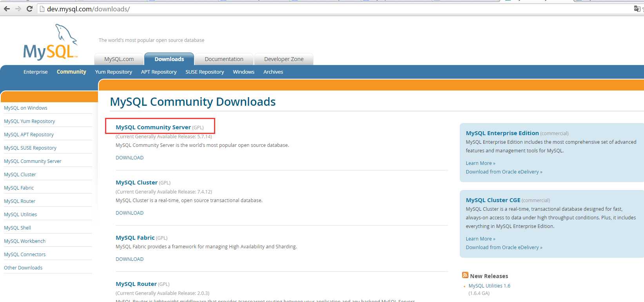This screenshot has height=302, width=644.
Task: Click DOWNLOAD under MySQL Fabric
Action: click(130, 259)
